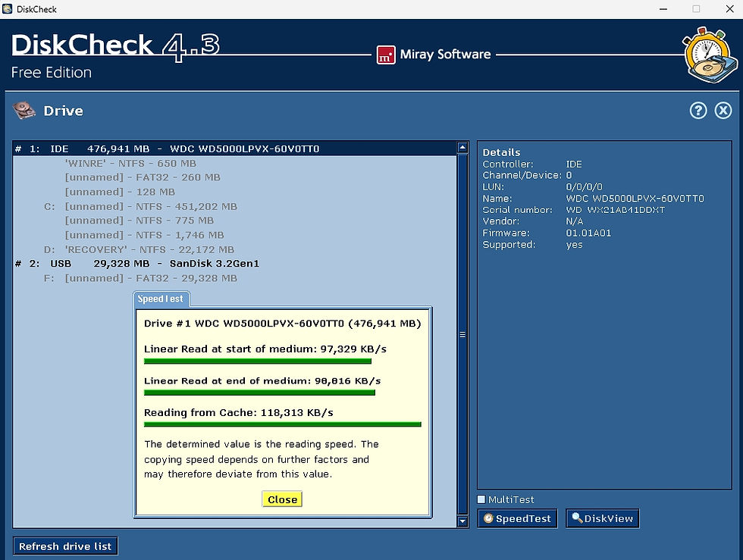Click the drive list scroll down arrow

coord(462,521)
